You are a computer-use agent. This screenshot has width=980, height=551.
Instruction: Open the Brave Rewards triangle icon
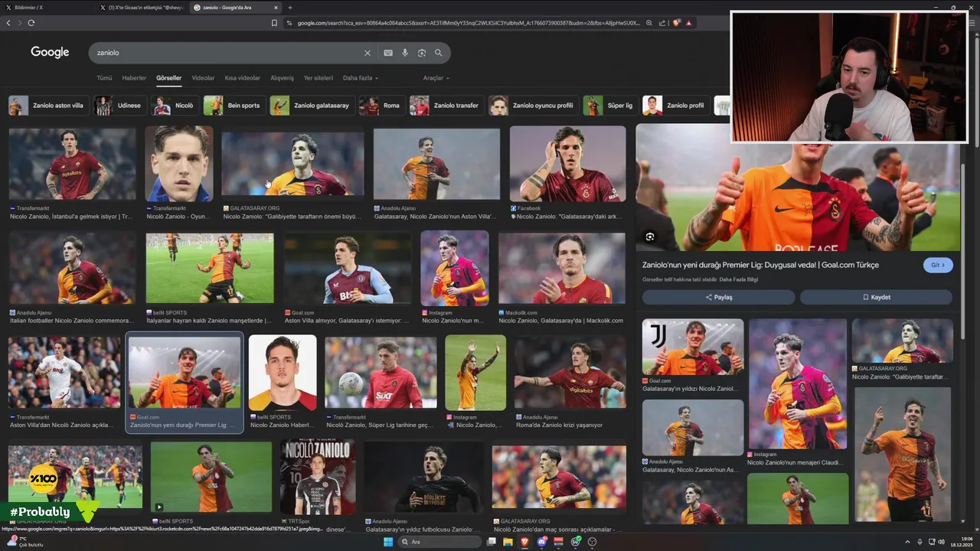689,23
